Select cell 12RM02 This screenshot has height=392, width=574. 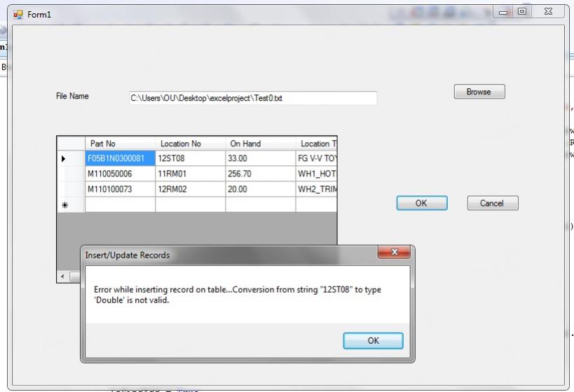pos(191,189)
